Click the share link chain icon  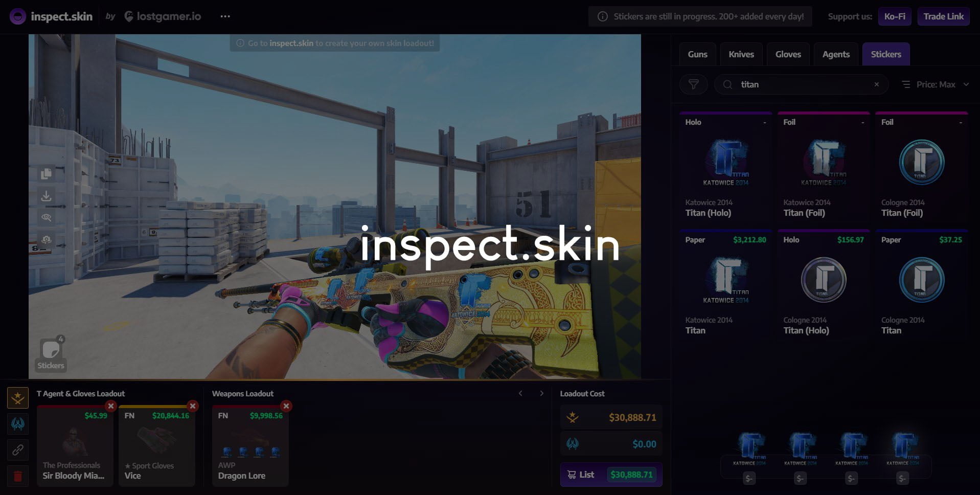coord(18,450)
